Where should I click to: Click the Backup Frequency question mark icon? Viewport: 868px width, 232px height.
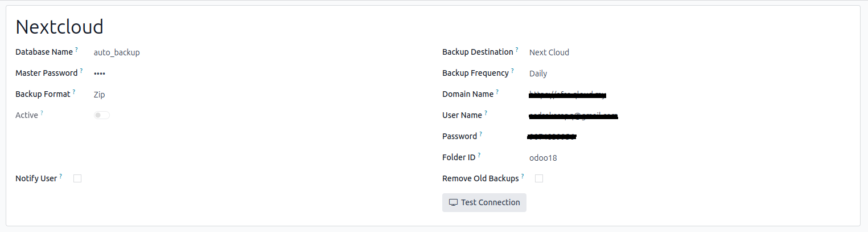[x=512, y=71]
